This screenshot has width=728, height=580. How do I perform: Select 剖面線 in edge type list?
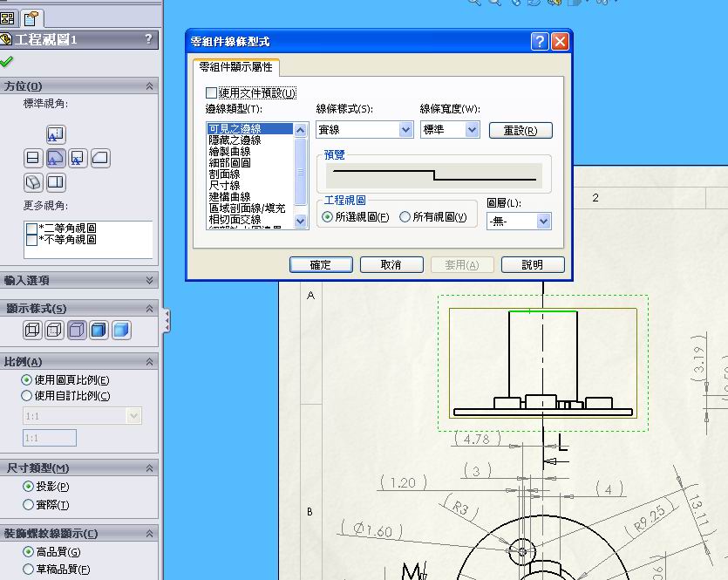pos(250,174)
